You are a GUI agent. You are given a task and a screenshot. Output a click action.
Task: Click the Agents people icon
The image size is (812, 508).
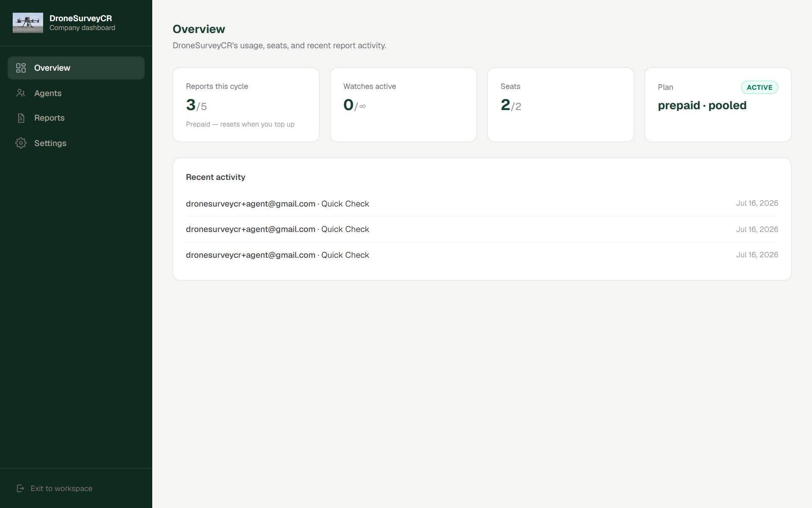(21, 93)
